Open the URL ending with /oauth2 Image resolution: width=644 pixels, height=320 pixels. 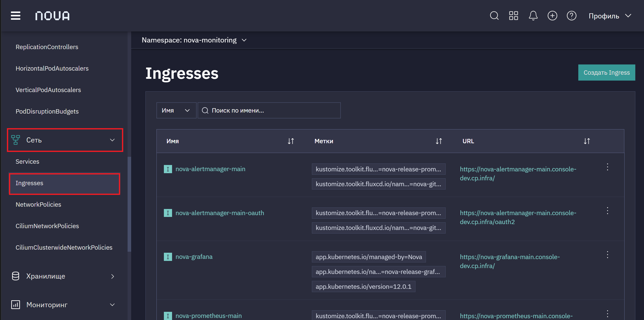point(518,217)
